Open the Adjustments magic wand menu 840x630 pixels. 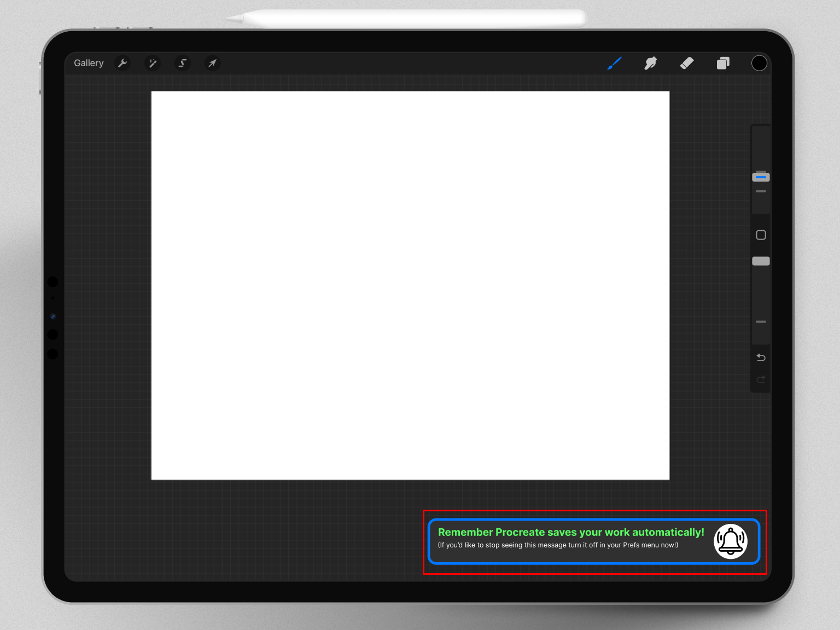pos(153,63)
